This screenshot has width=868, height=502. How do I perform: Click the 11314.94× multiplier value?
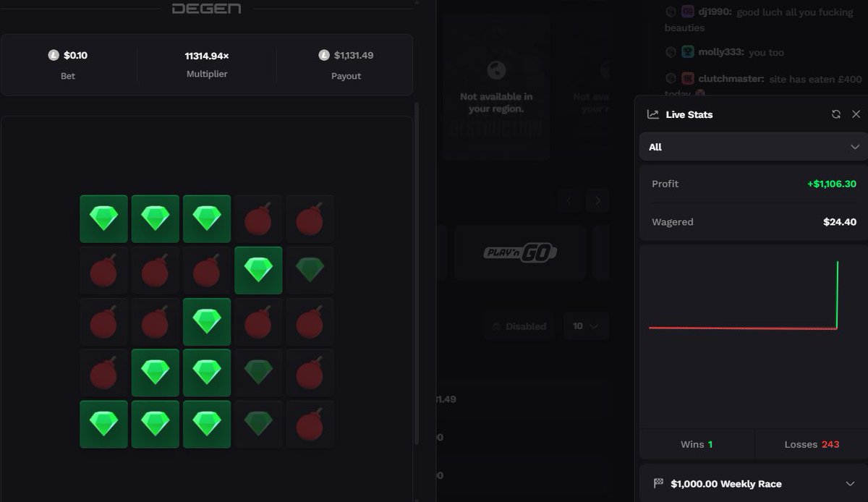[207, 56]
